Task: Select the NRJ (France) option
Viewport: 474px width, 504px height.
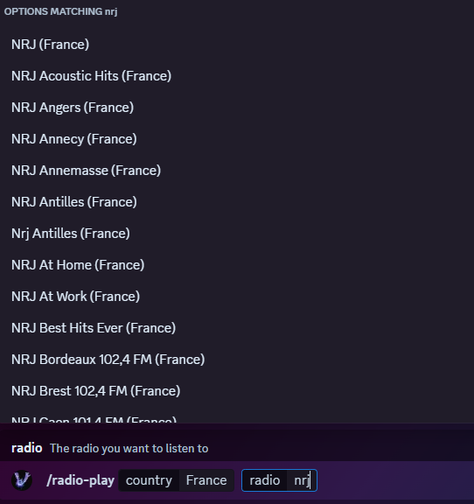Action: click(x=237, y=44)
